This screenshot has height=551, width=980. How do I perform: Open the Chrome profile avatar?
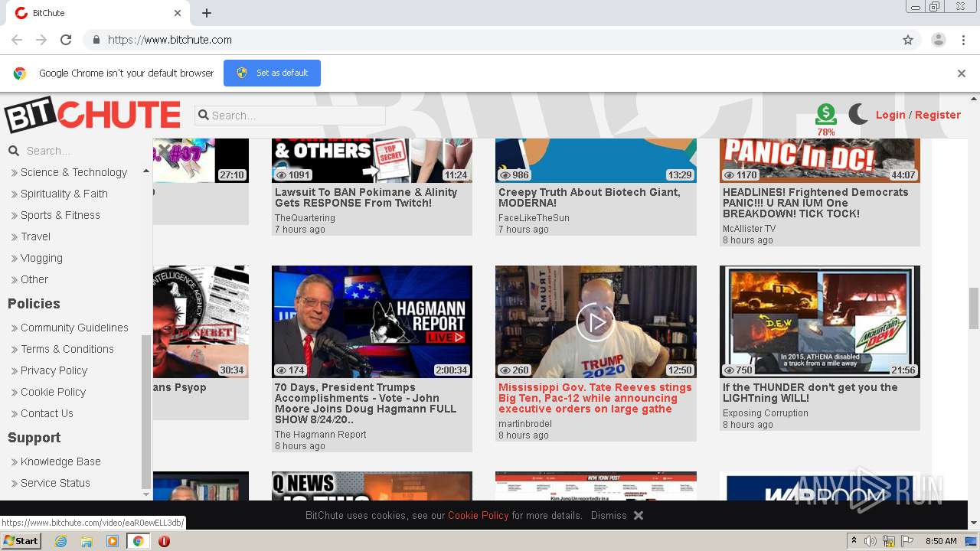tap(938, 40)
